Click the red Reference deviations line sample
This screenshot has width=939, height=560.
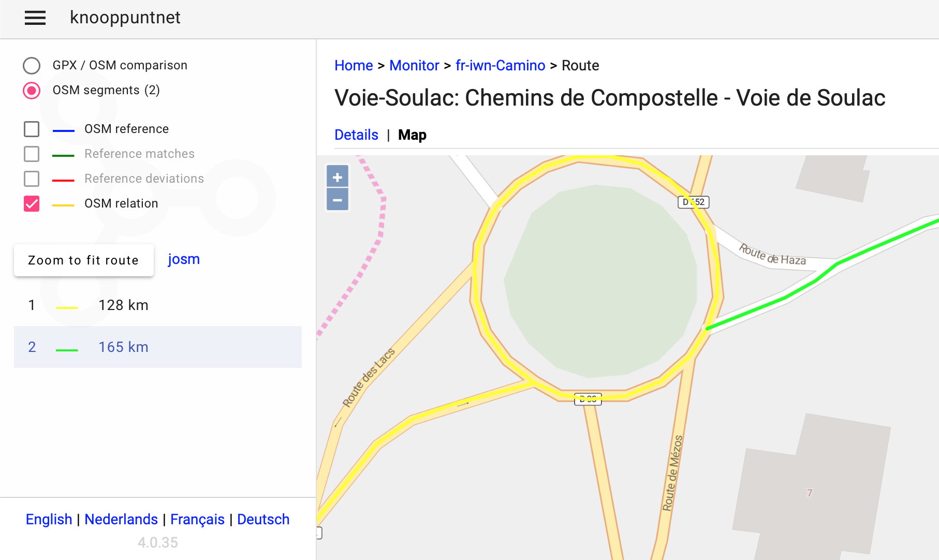pos(64,179)
